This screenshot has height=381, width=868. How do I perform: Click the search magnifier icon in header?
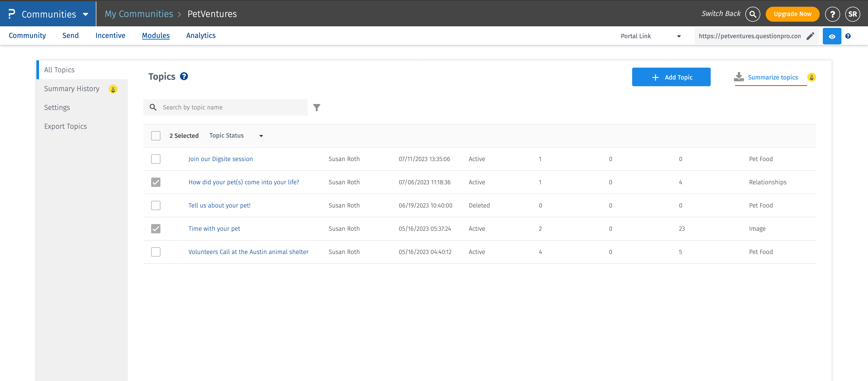(753, 14)
